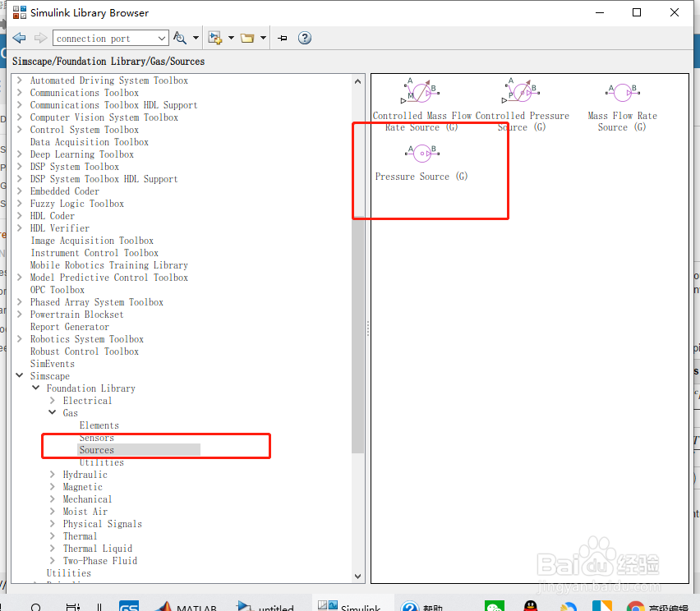This screenshot has height=611, width=700.
Task: Select Controlled Pressure Source (G) block
Action: [522, 105]
